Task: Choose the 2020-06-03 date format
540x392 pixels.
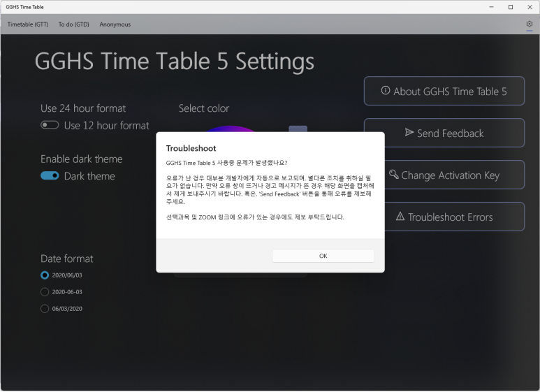Action: pos(61,292)
